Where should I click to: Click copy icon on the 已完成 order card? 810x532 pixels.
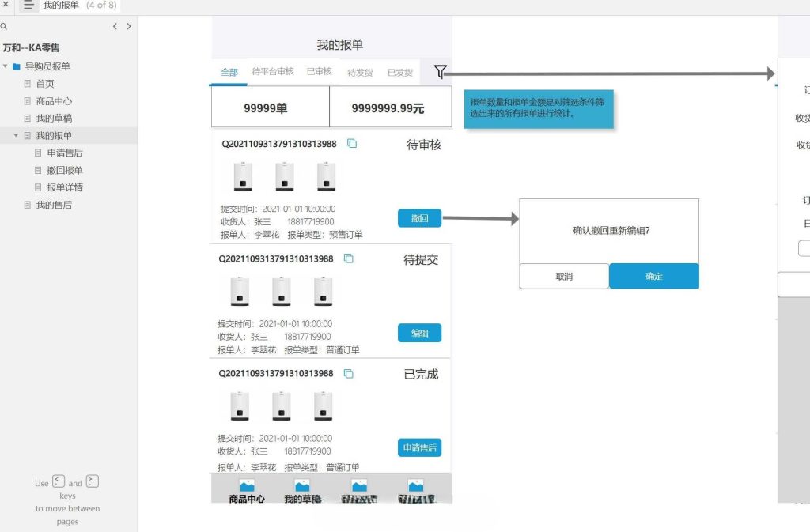click(347, 372)
